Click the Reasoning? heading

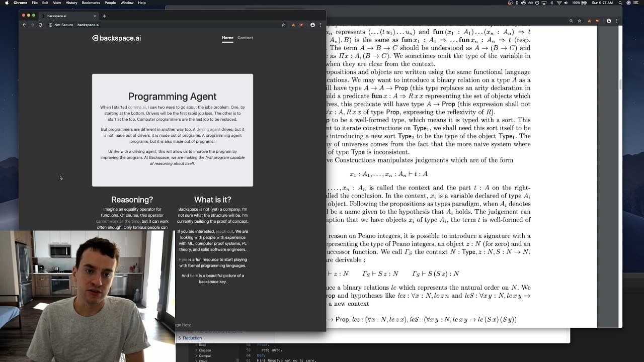[132, 200]
